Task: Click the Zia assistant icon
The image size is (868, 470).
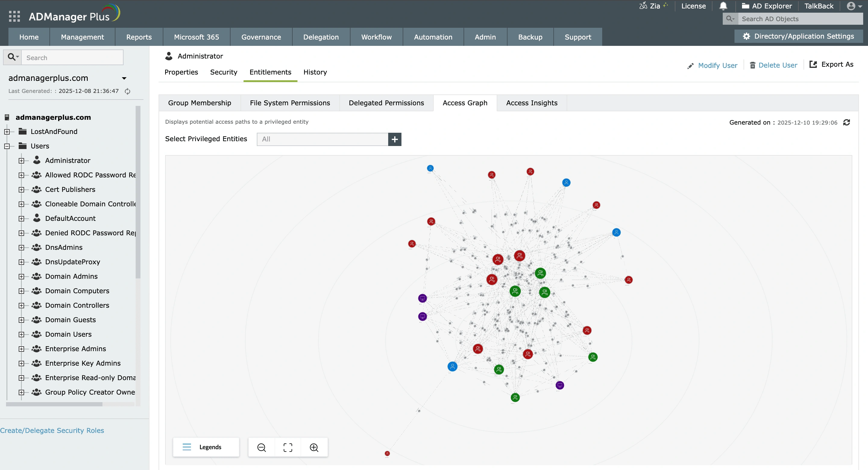Action: (643, 6)
